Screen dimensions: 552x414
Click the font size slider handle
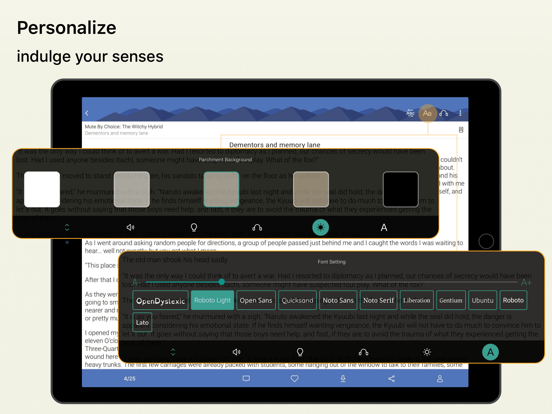[221, 282]
